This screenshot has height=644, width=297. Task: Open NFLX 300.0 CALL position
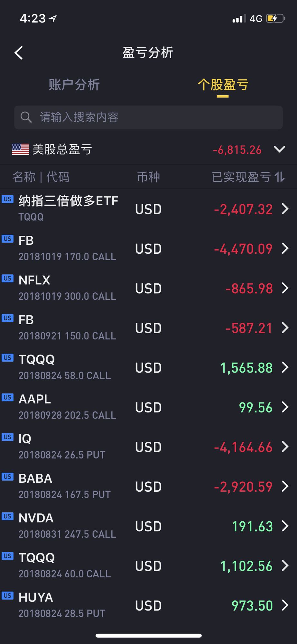[x=148, y=288]
